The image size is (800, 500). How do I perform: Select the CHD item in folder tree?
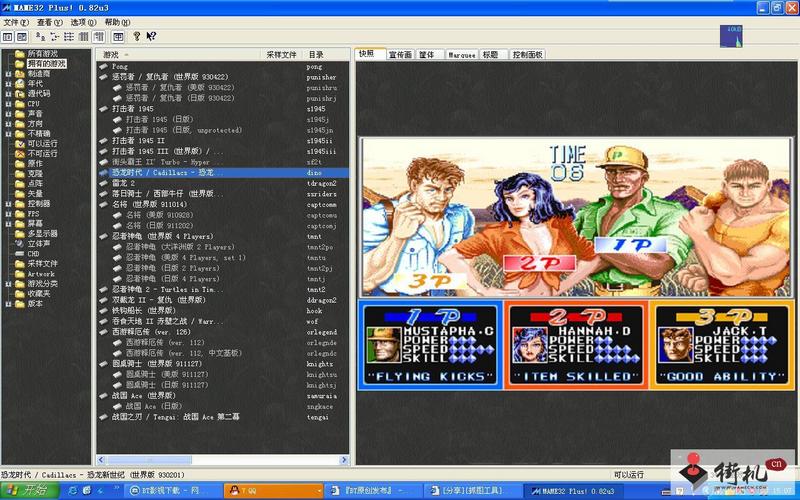pos(33,253)
